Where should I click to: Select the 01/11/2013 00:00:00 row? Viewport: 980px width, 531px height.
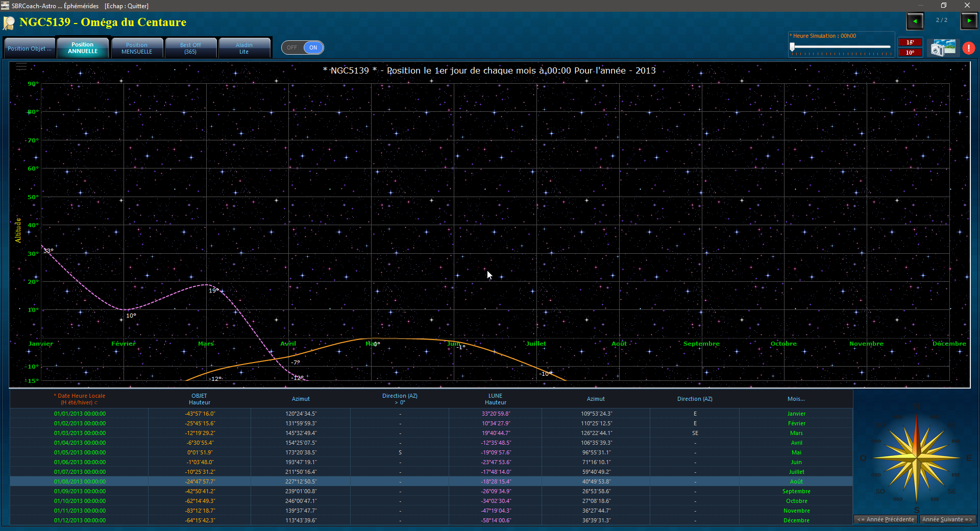click(x=431, y=511)
